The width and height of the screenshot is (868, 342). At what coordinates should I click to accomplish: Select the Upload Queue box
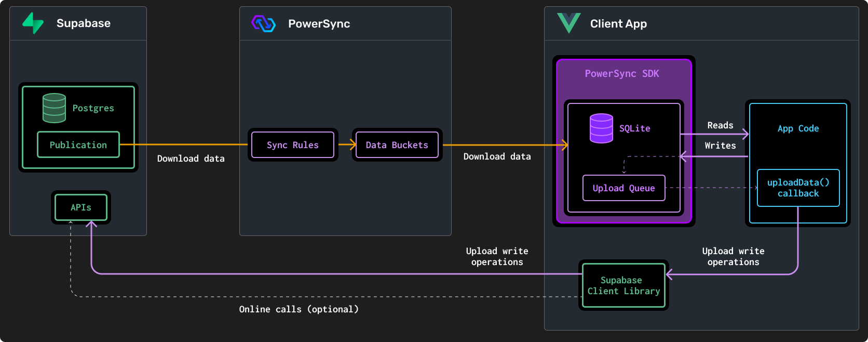click(624, 188)
